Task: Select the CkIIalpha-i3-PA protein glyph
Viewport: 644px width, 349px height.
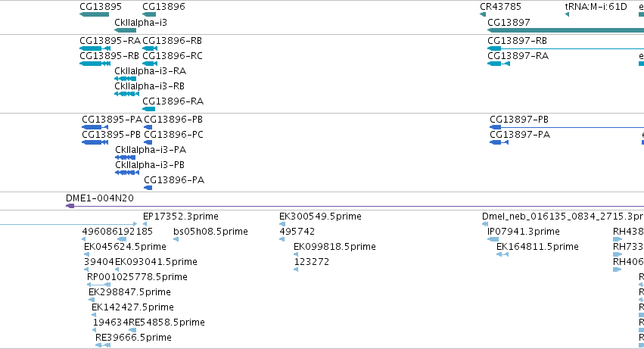Action: [x=126, y=157]
